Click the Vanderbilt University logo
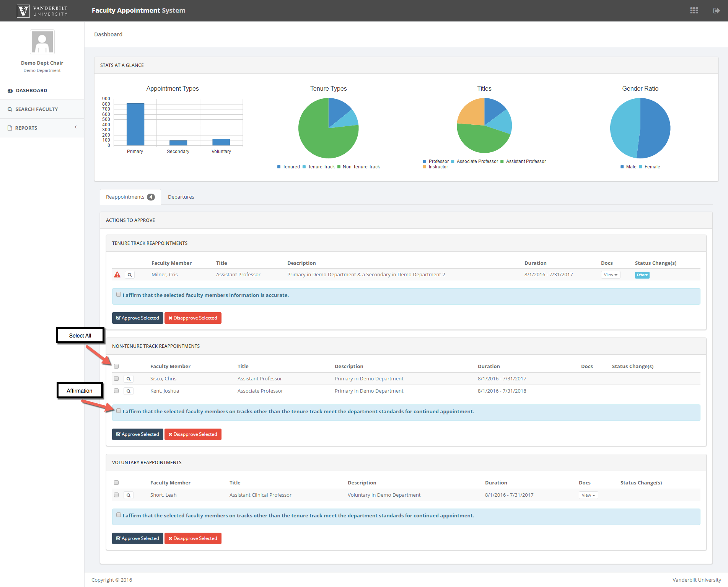The image size is (728, 587). 42,11
